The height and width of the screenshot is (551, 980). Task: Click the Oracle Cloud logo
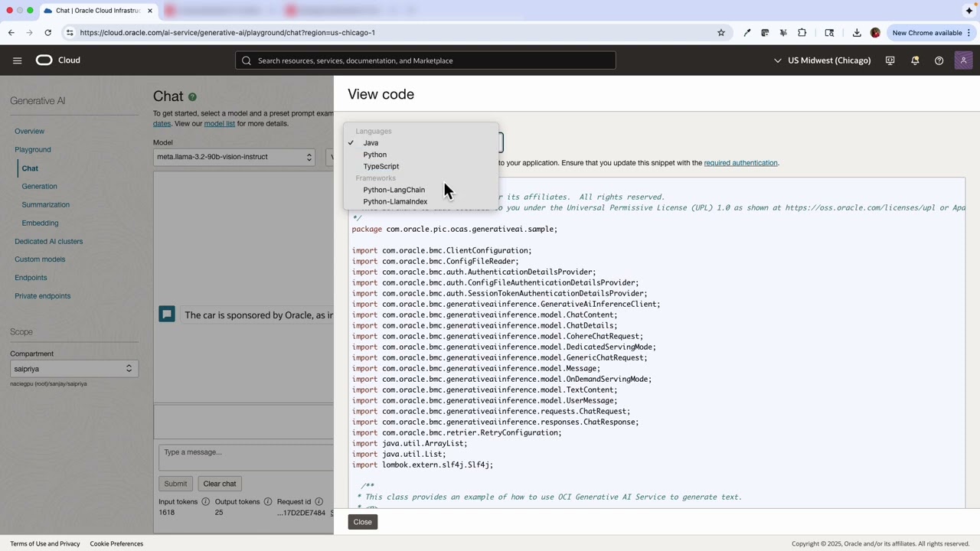click(x=58, y=60)
